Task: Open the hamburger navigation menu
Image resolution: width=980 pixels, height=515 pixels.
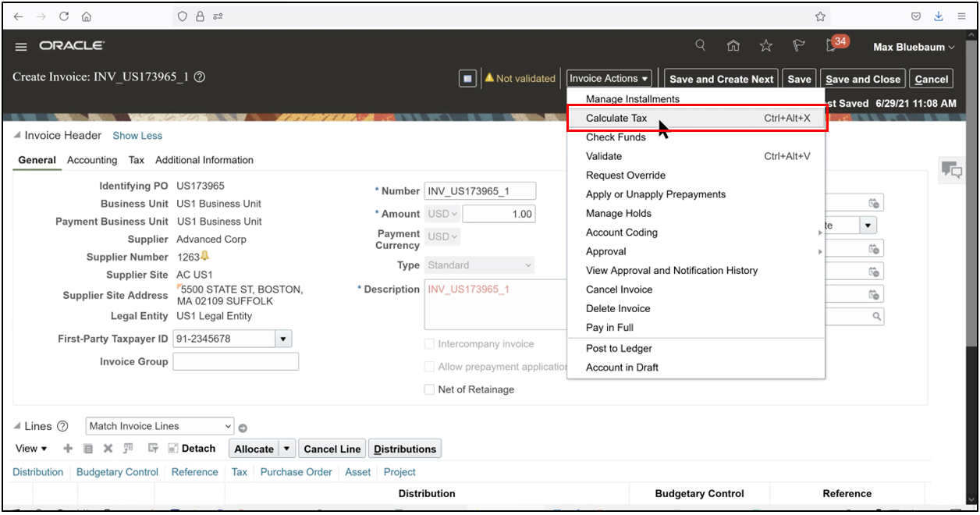Action: pyautogui.click(x=20, y=45)
